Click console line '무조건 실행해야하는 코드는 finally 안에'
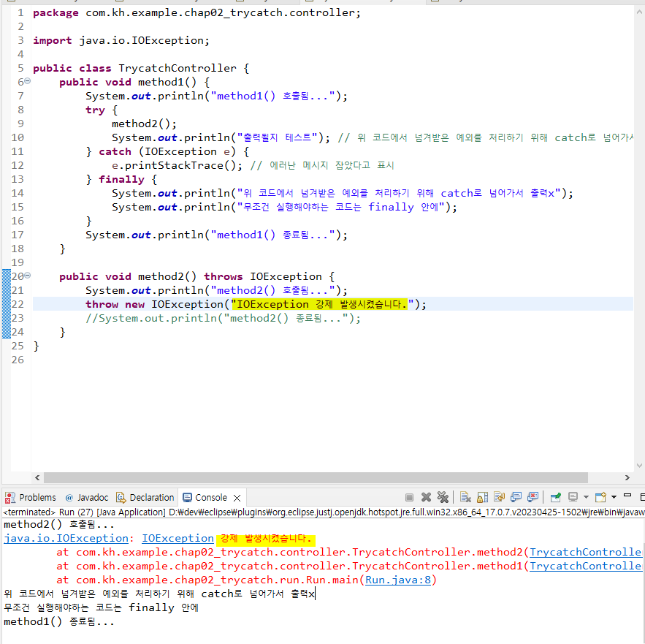Screen dimensions: 645x644 (102, 607)
